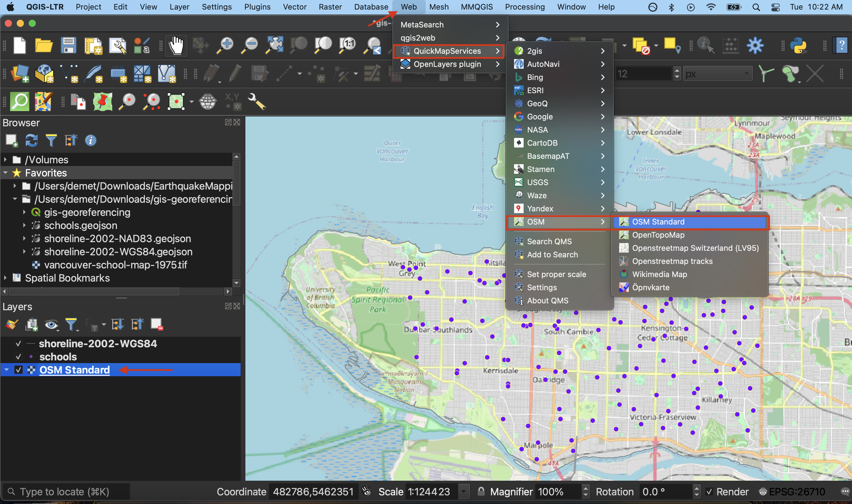This screenshot has height=504, width=852.
Task: Filter the Browser panel items
Action: pyautogui.click(x=51, y=140)
